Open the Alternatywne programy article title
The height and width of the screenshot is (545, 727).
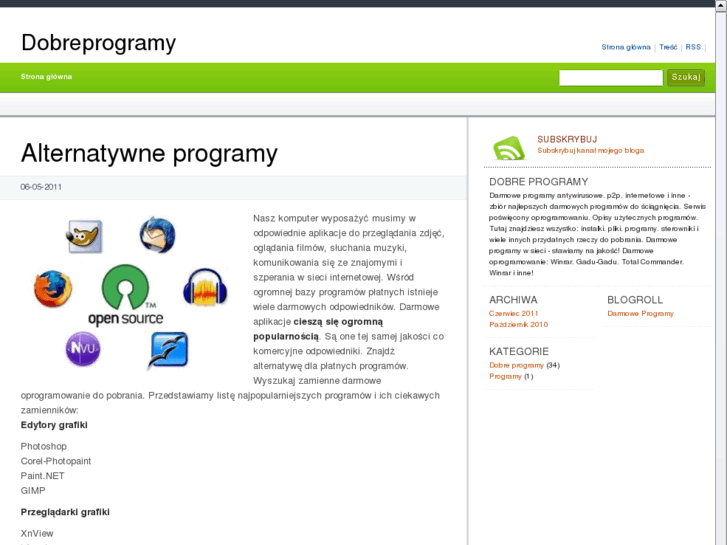click(149, 153)
